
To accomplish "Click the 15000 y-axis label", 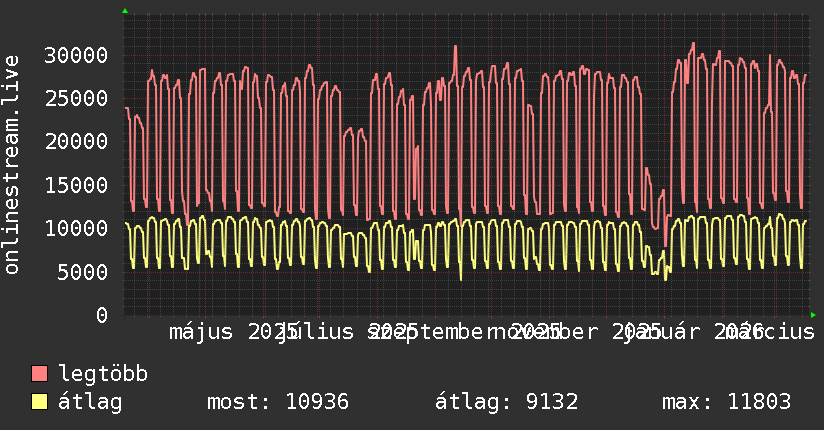I will (76, 185).
